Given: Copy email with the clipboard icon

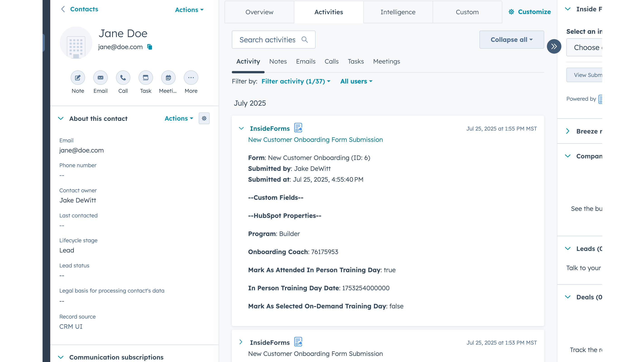Looking at the screenshot, I should (150, 47).
